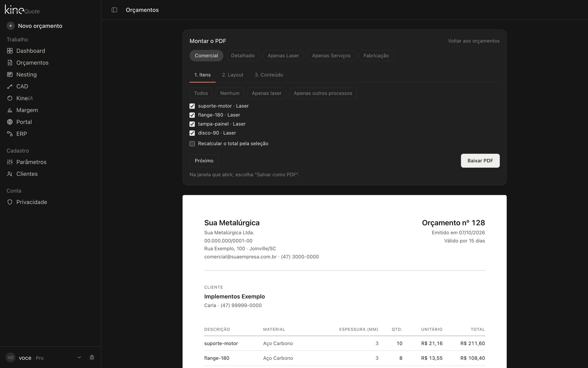The image size is (588, 368).
Task: Choose the Apenas Laser preset
Action: [283, 56]
